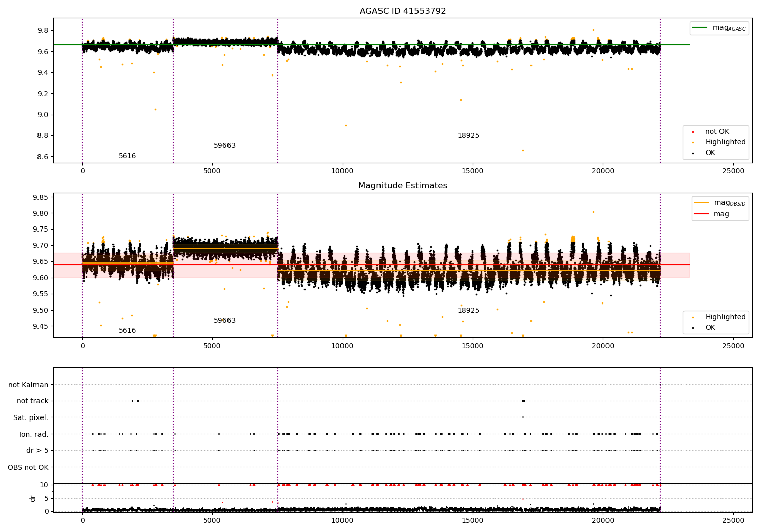Click the '20000' x-tick under the top plot
Image resolution: width=760 pixels, height=532 pixels.
point(603,171)
